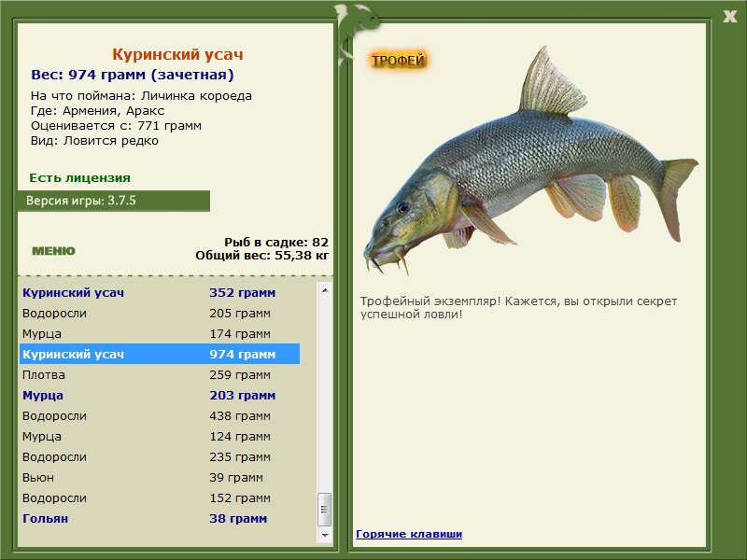Click the Версия игры: 3.7.5 bar
This screenshot has height=560, width=747.
(113, 201)
